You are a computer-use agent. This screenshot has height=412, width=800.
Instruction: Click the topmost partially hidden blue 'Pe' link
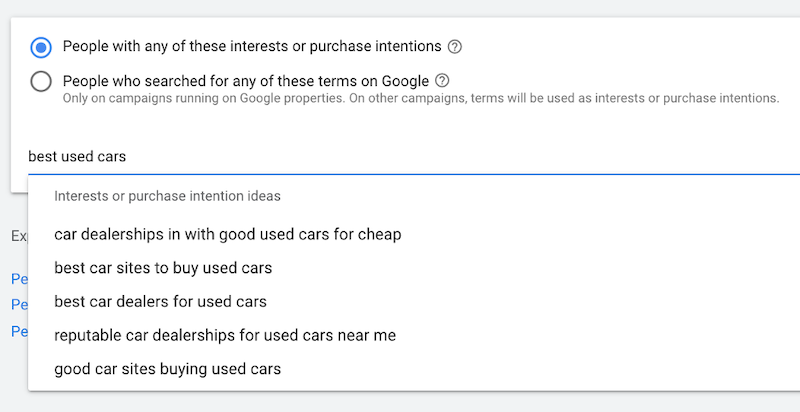pos(18,279)
